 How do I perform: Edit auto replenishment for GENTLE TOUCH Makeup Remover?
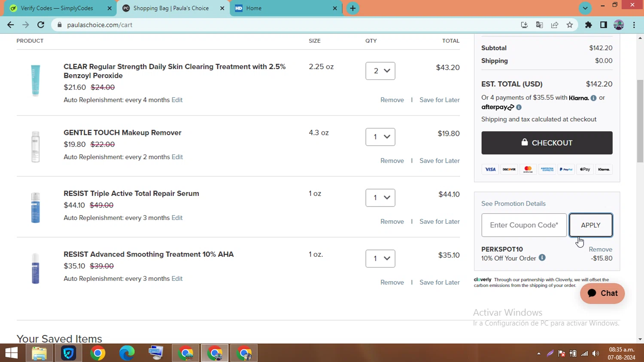point(177,157)
